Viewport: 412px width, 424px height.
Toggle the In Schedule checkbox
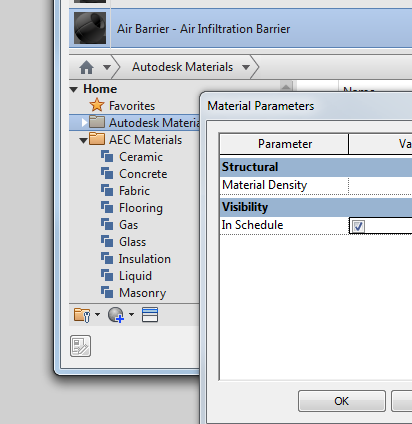358,226
